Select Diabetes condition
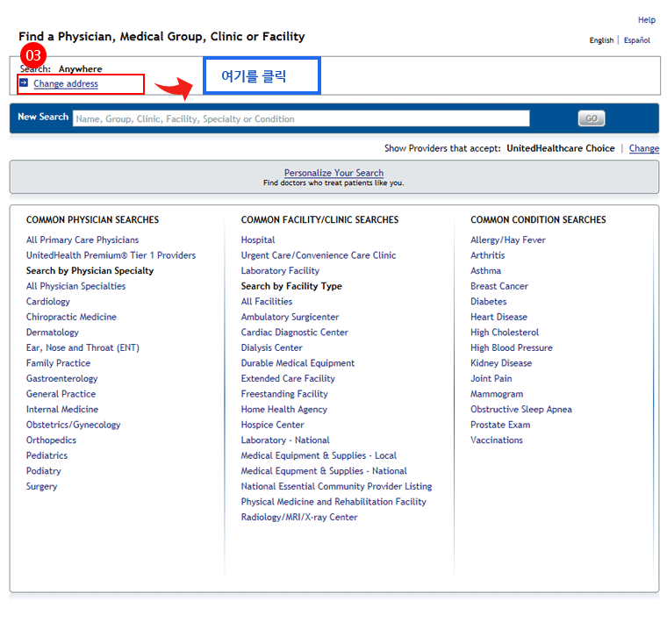The width and height of the screenshot is (667, 644). coord(488,302)
